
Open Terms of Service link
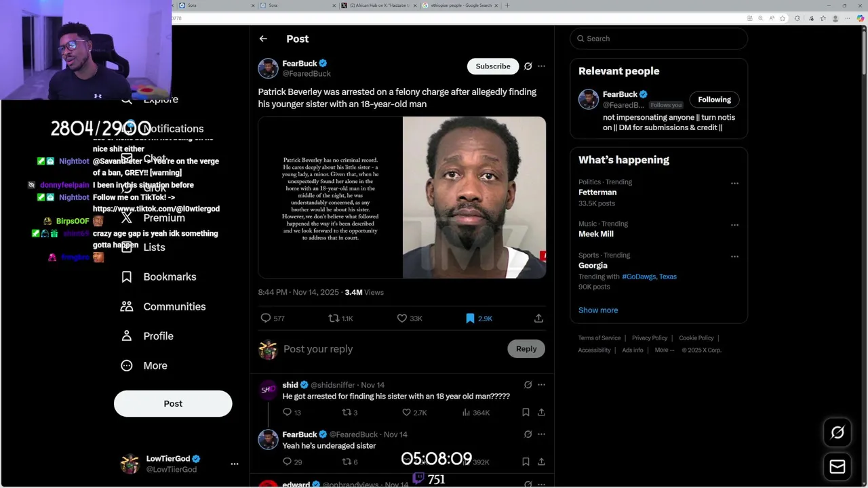tap(599, 338)
